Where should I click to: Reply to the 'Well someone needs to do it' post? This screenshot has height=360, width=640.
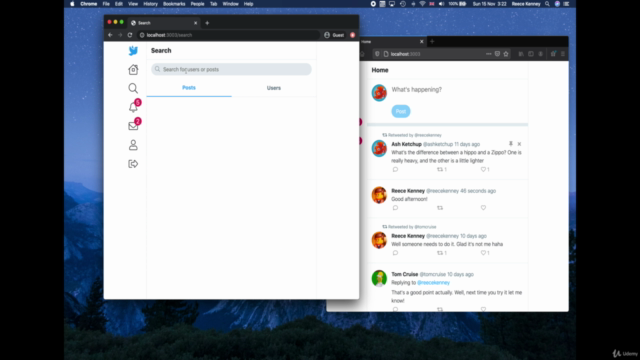[395, 253]
